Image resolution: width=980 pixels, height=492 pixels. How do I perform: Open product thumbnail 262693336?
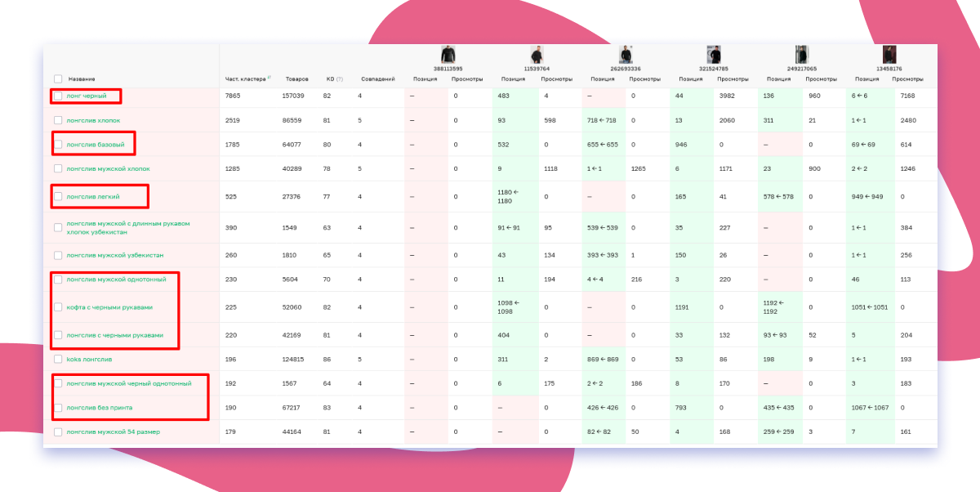pos(626,55)
